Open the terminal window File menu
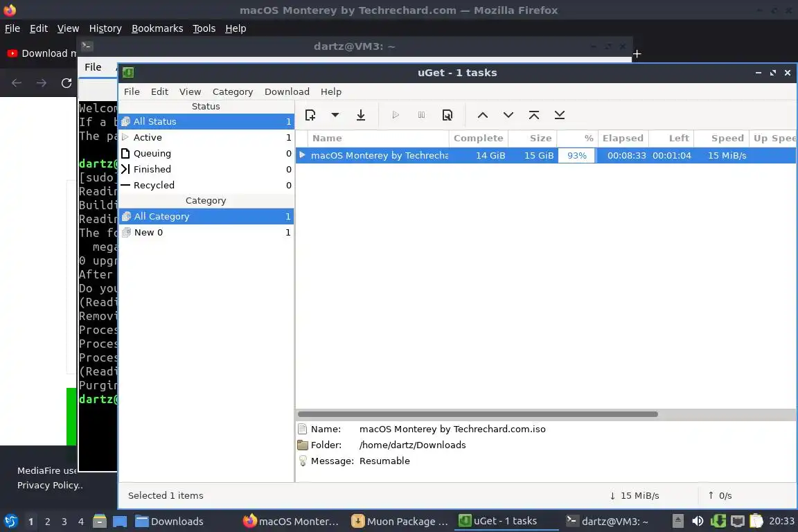The height and width of the screenshot is (532, 798). [x=93, y=67]
